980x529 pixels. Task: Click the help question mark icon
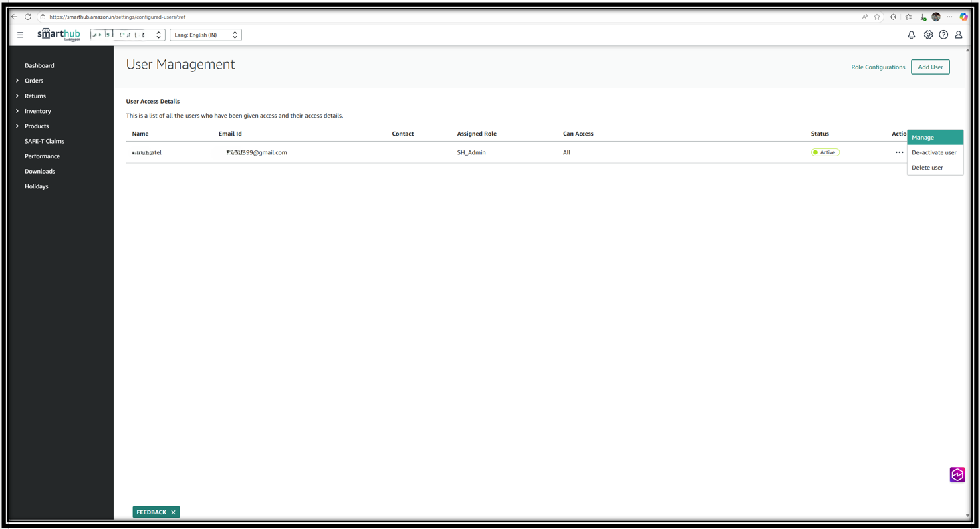click(x=943, y=35)
